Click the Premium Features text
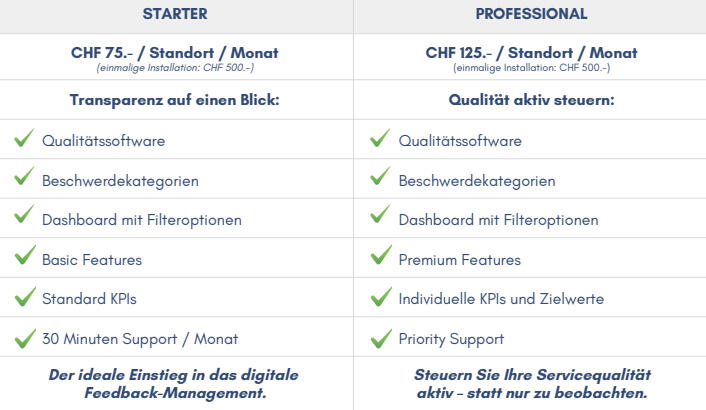Image resolution: width=706 pixels, height=410 pixels. (460, 260)
